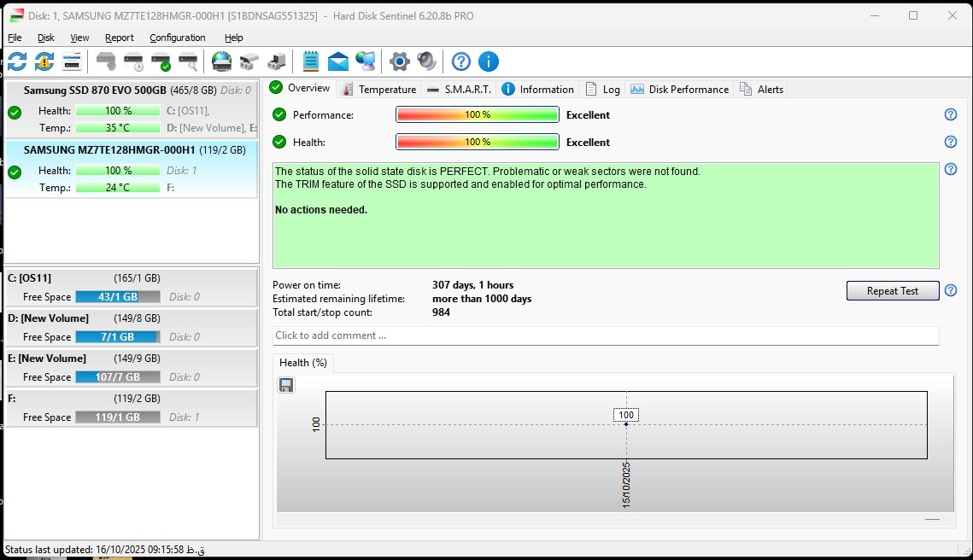Click the blue Refresh arrows toolbar icon
This screenshot has width=973, height=560.
(17, 61)
